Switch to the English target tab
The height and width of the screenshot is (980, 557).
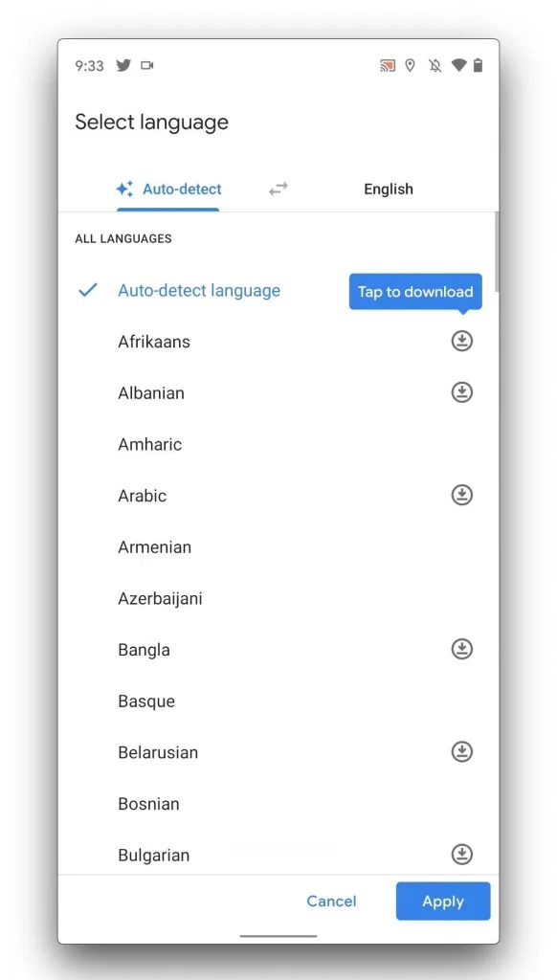tap(389, 189)
